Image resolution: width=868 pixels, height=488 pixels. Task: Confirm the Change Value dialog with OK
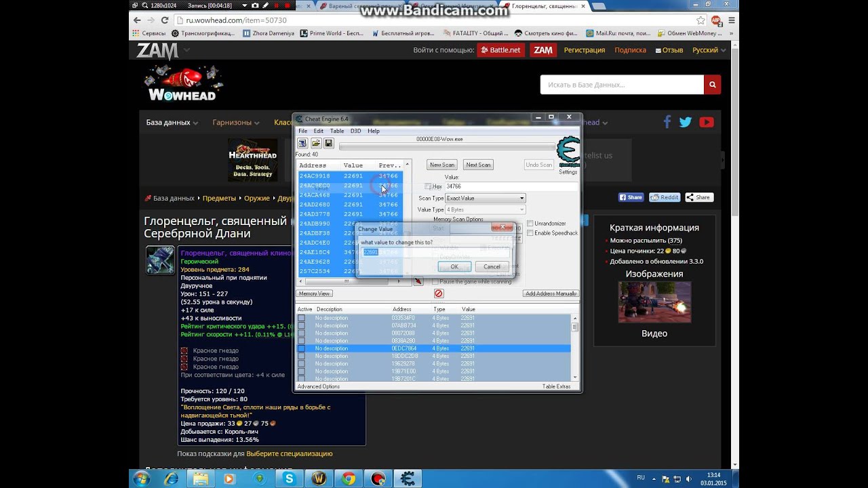tap(454, 266)
